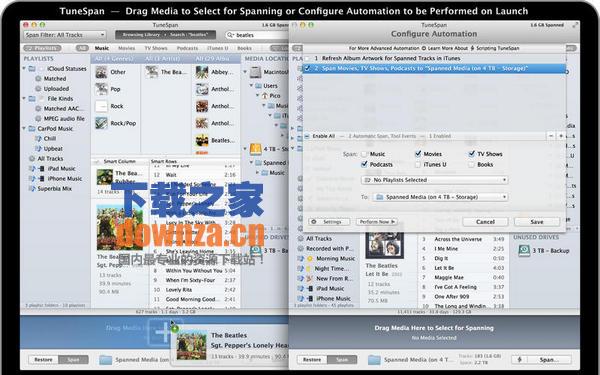The width and height of the screenshot is (600, 375).
Task: Save the automation configuration
Action: [x=536, y=222]
